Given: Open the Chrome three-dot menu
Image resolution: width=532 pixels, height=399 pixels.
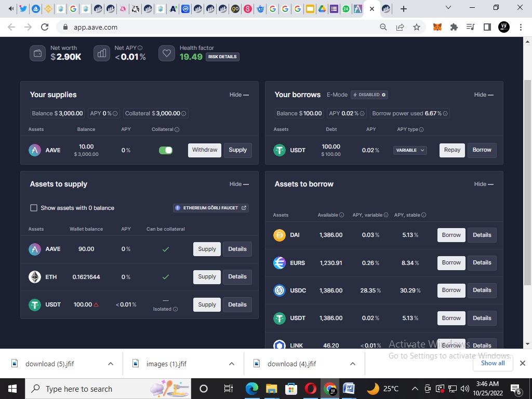Looking at the screenshot, I should pyautogui.click(x=521, y=27).
